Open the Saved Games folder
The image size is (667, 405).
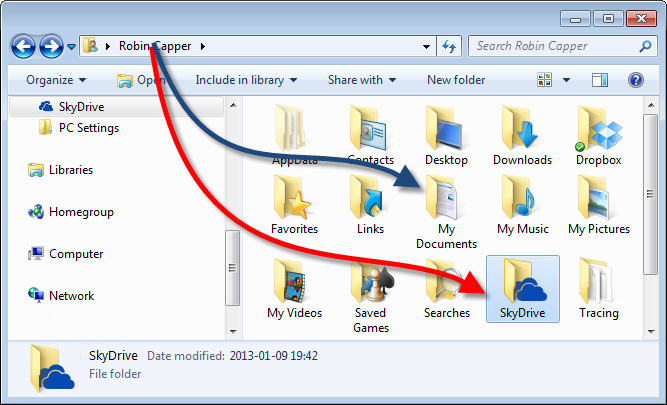pos(370,290)
